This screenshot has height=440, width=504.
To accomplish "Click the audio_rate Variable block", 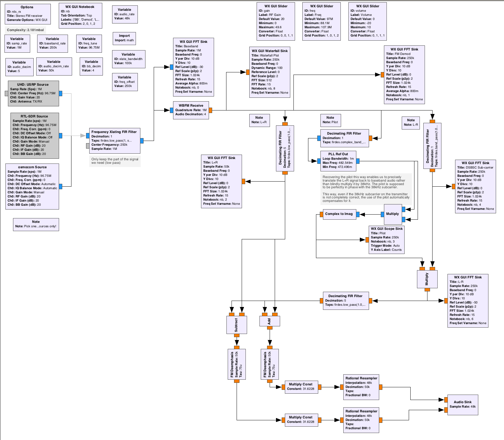I will pos(125,14).
